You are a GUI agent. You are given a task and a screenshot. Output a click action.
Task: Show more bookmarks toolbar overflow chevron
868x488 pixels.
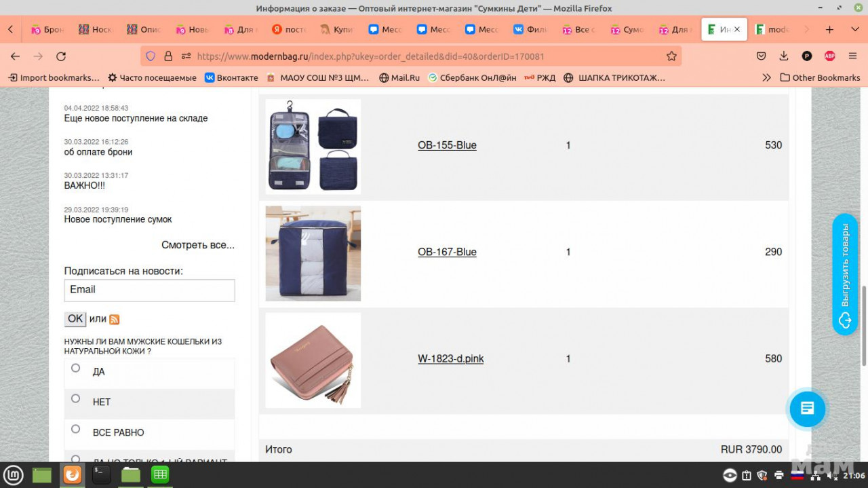click(x=766, y=77)
